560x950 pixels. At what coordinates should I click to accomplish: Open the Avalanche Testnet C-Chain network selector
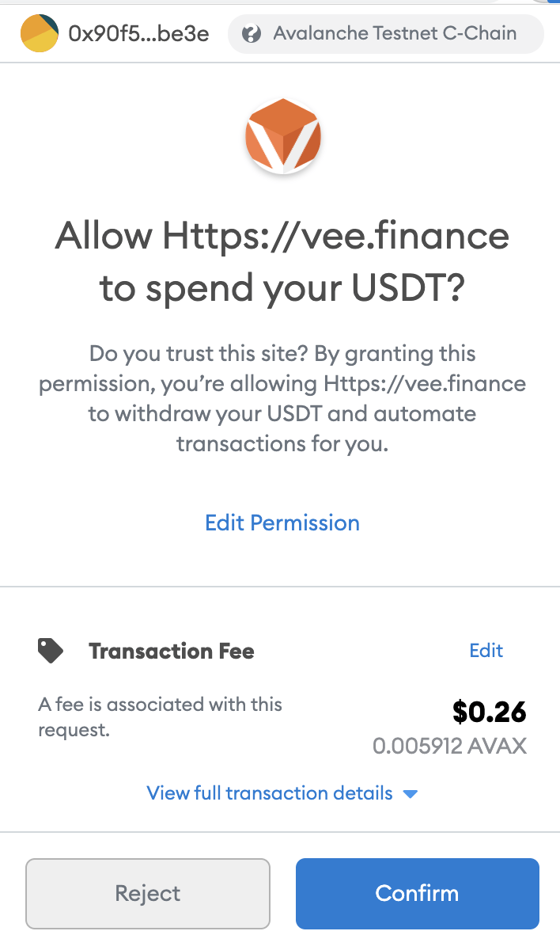coord(385,33)
